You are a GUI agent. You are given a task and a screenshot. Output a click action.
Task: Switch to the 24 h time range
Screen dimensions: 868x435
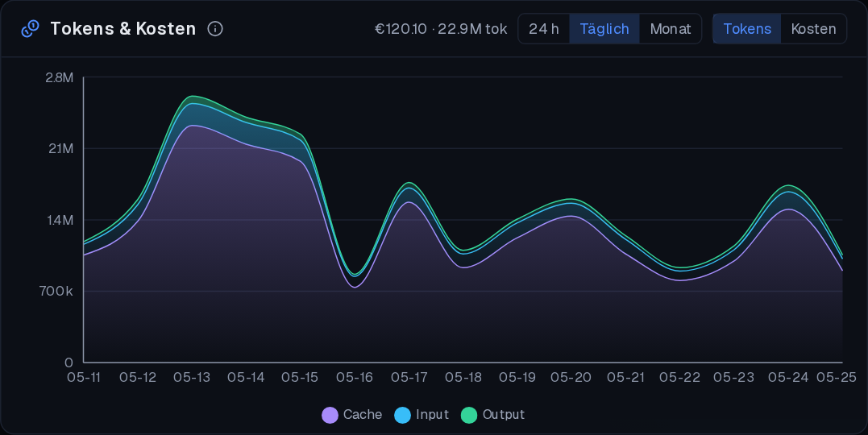(543, 29)
